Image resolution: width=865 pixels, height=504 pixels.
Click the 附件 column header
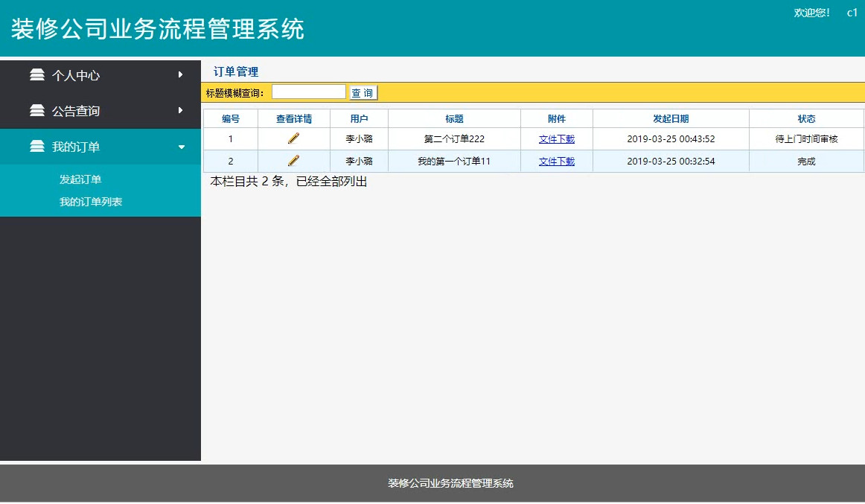tap(557, 118)
